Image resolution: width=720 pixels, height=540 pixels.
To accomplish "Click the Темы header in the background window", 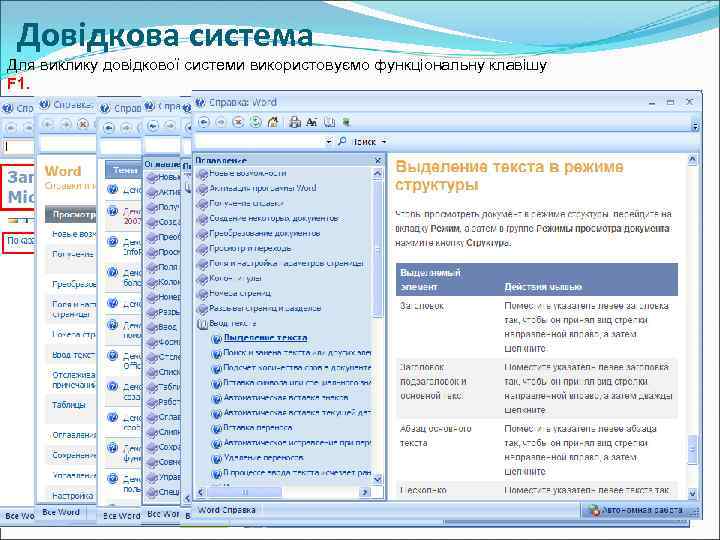I will (x=125, y=170).
